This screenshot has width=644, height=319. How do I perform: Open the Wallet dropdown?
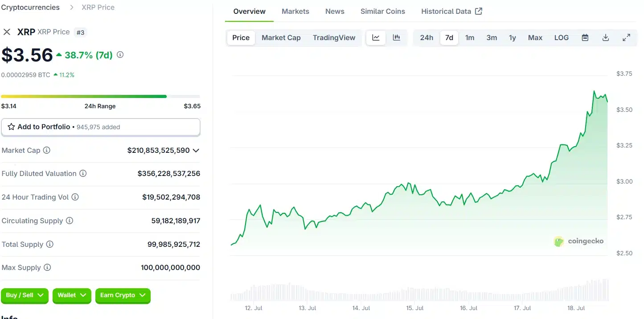click(72, 295)
